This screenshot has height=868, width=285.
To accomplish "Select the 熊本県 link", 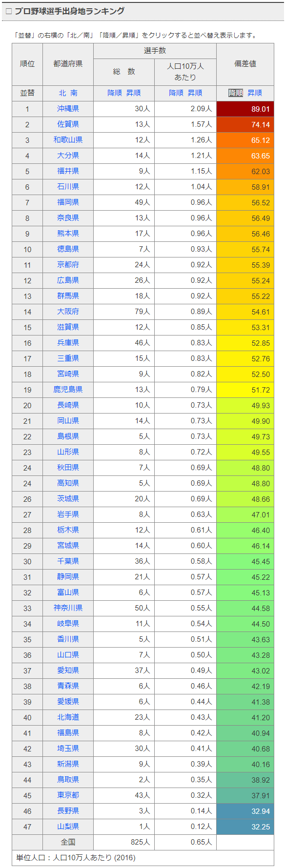I will 68,234.
